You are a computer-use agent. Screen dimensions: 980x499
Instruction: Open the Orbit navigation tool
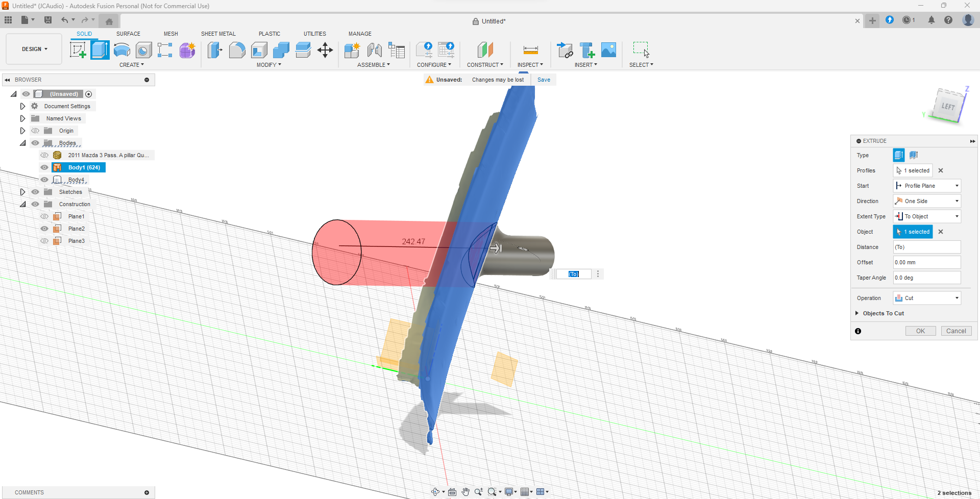click(x=435, y=492)
